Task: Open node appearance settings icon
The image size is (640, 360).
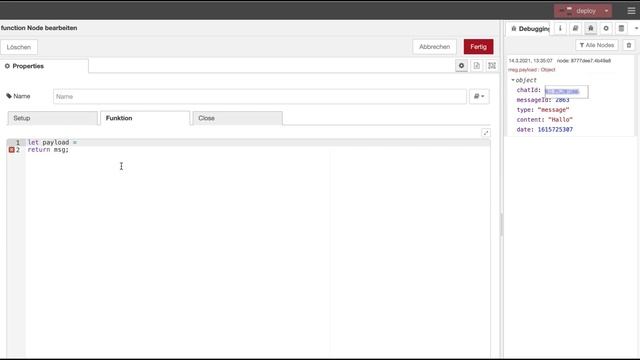Action: 492,66
